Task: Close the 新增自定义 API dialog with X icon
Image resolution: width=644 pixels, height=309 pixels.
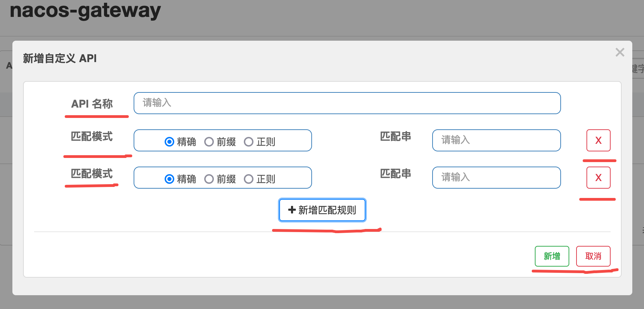Action: click(x=620, y=52)
